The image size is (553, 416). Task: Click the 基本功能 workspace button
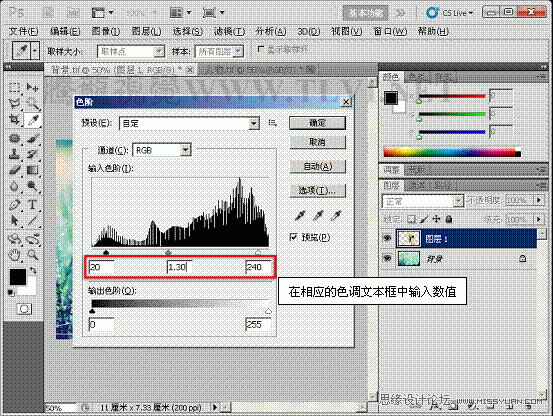365,13
